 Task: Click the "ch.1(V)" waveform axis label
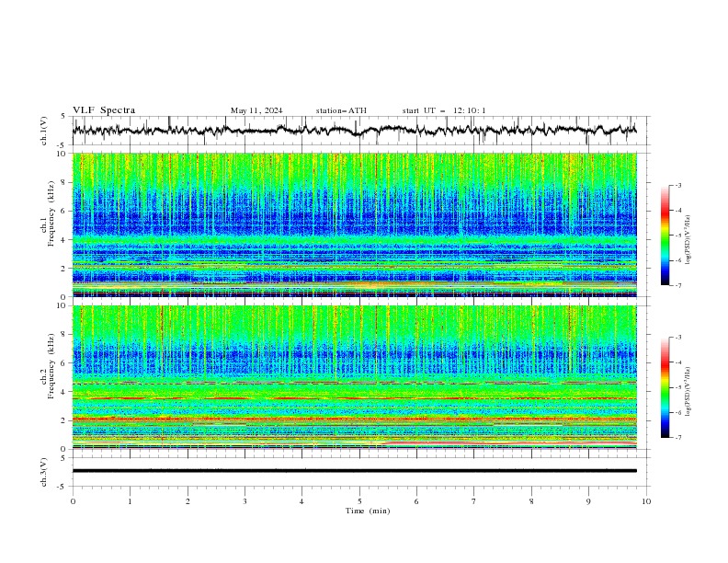tap(44, 131)
